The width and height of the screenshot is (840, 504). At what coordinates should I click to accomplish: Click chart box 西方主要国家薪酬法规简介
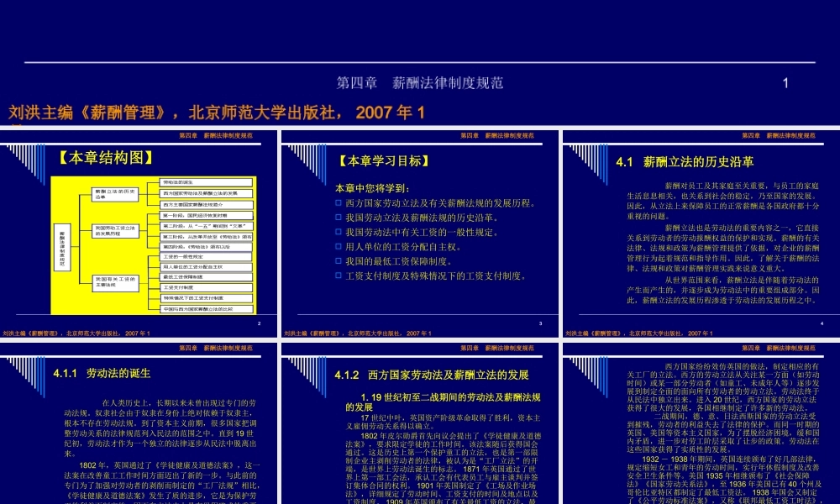tap(207, 205)
